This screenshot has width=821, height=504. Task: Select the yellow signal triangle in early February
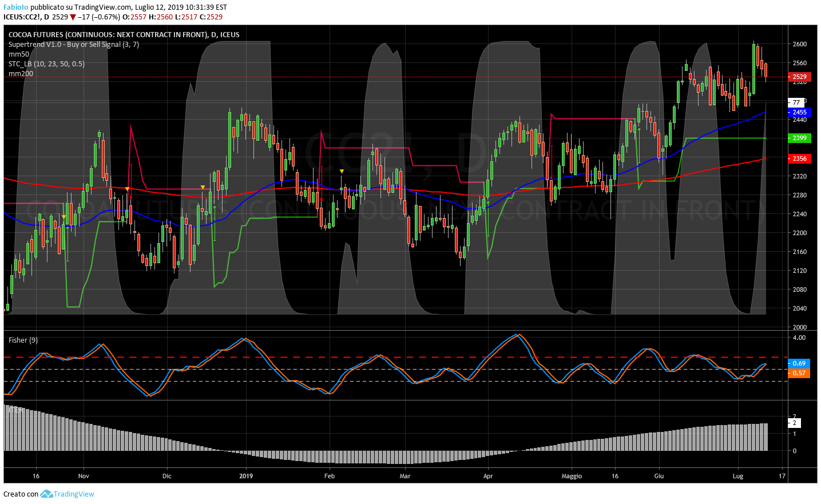[x=342, y=171]
